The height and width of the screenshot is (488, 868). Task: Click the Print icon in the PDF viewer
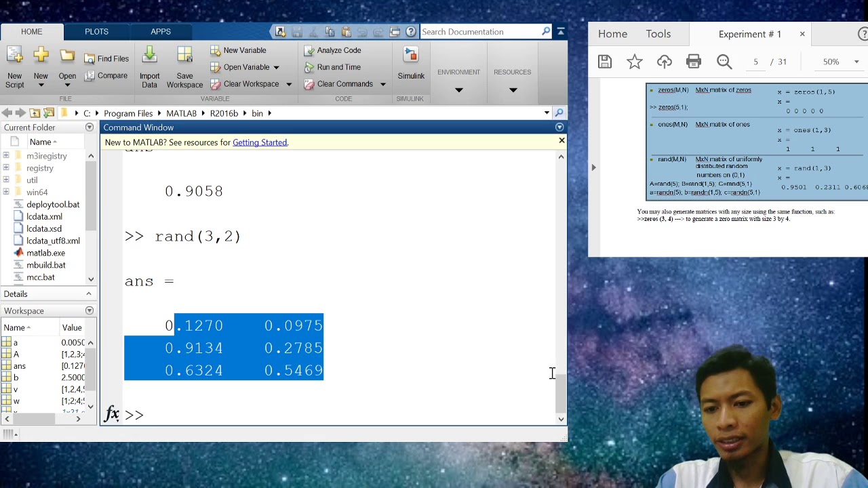click(x=694, y=62)
